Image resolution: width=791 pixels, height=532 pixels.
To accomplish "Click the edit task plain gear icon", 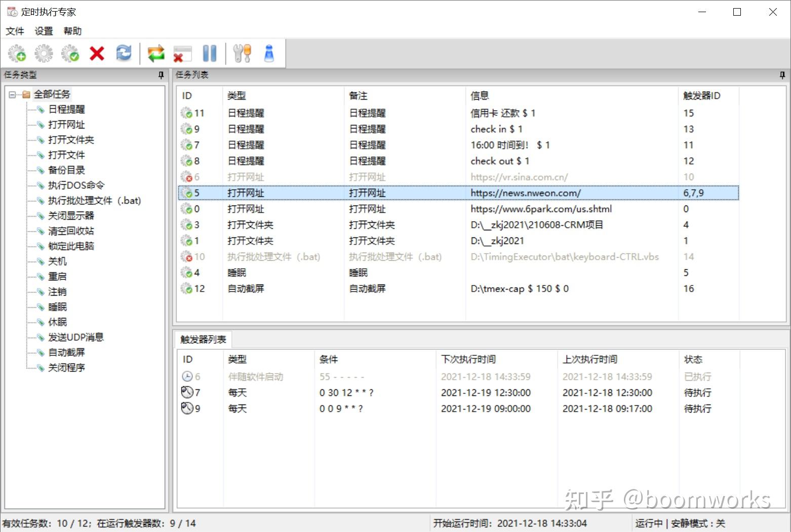I will [x=44, y=53].
